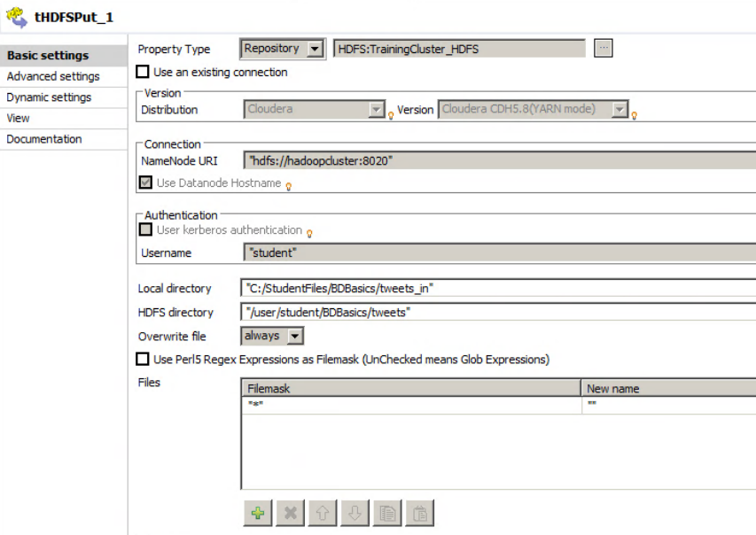This screenshot has width=756, height=535.
Task: Click HDFS directory input field
Action: (498, 313)
